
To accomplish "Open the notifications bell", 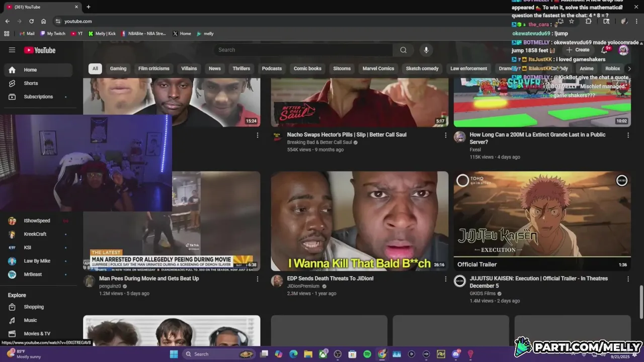I will (605, 50).
